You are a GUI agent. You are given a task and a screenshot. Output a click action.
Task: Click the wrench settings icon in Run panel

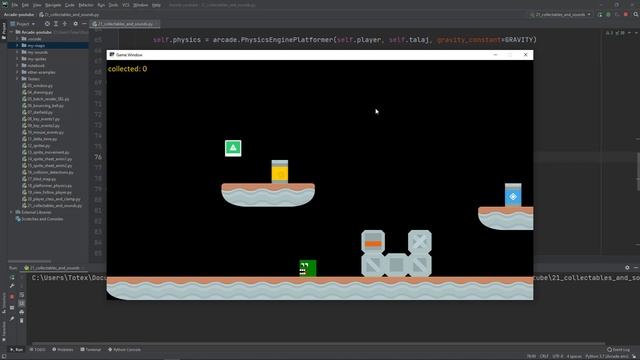pos(12,286)
